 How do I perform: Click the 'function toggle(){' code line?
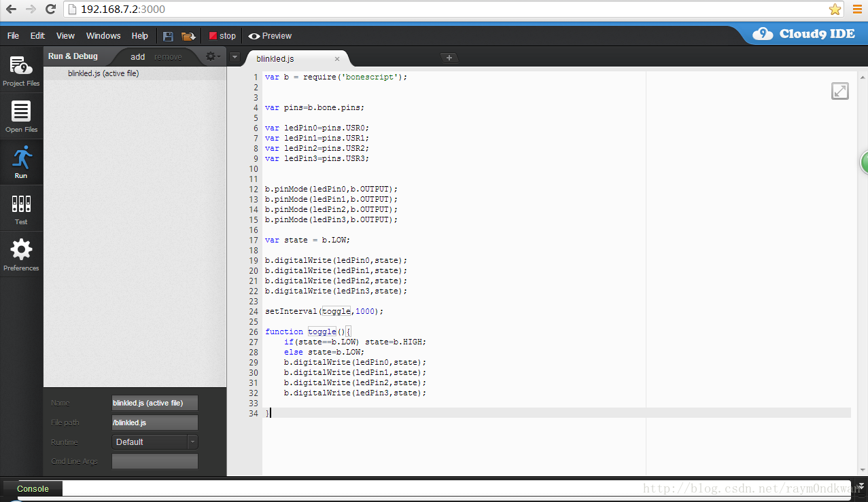(x=307, y=331)
